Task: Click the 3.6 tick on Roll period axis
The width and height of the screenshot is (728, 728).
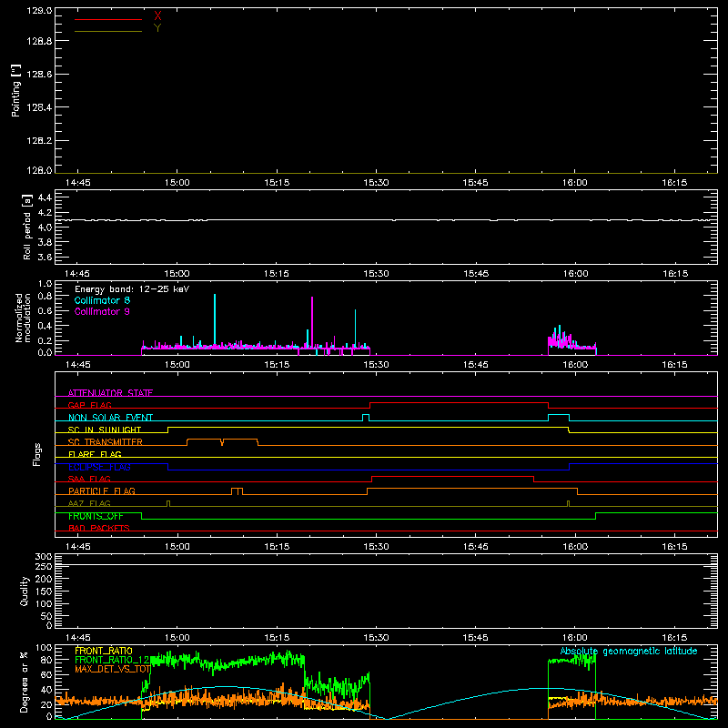Action: [x=45, y=257]
